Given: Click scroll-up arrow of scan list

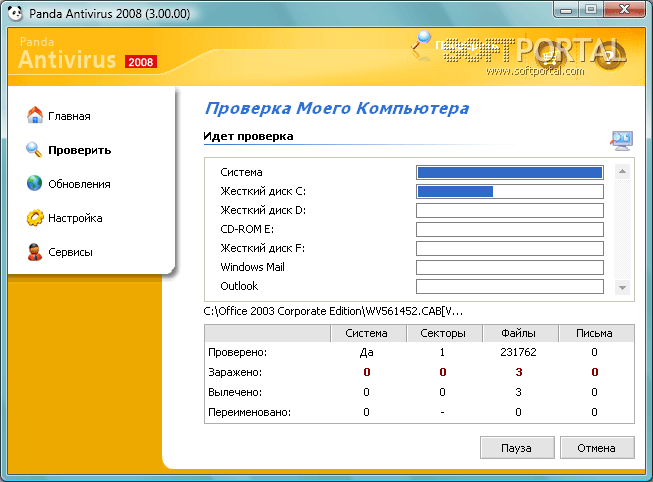Looking at the screenshot, I should pos(622,171).
